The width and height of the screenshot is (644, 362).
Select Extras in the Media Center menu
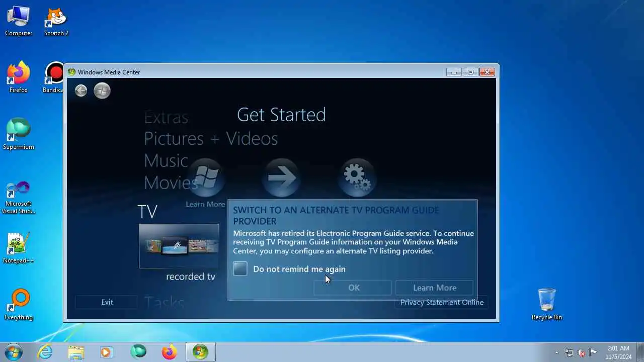point(166,118)
